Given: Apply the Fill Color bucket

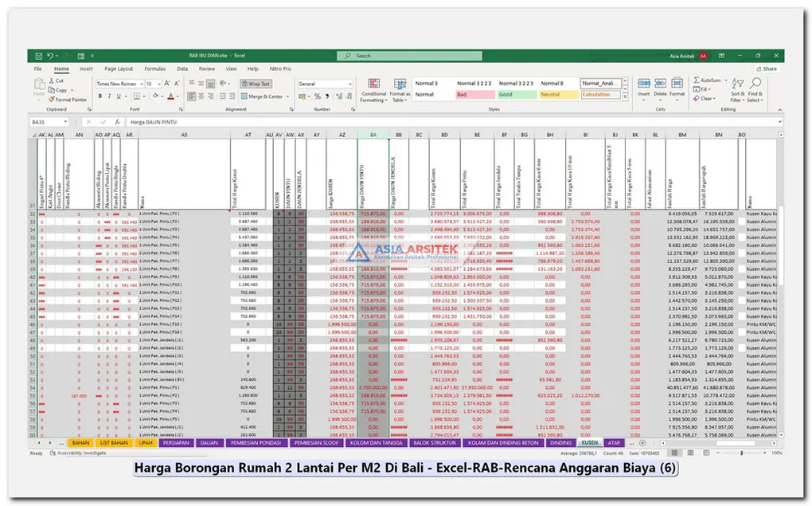Looking at the screenshot, I should pos(155,96).
